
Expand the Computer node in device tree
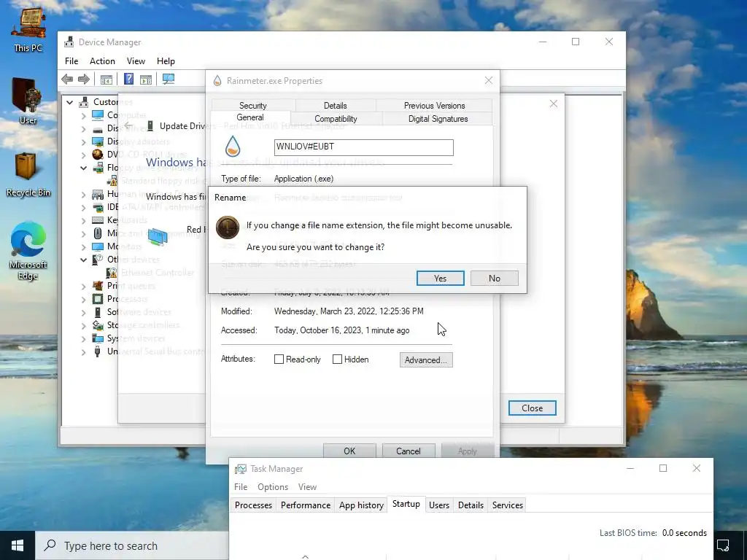click(84, 115)
